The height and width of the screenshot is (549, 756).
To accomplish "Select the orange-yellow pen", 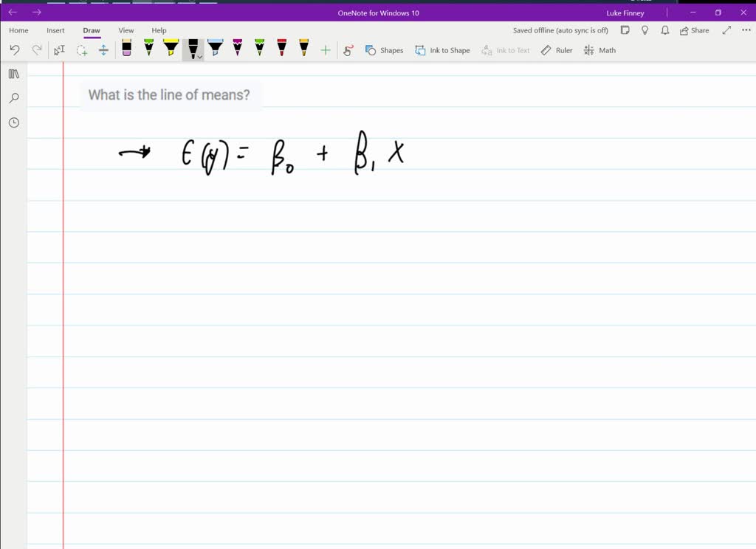I will [303, 48].
